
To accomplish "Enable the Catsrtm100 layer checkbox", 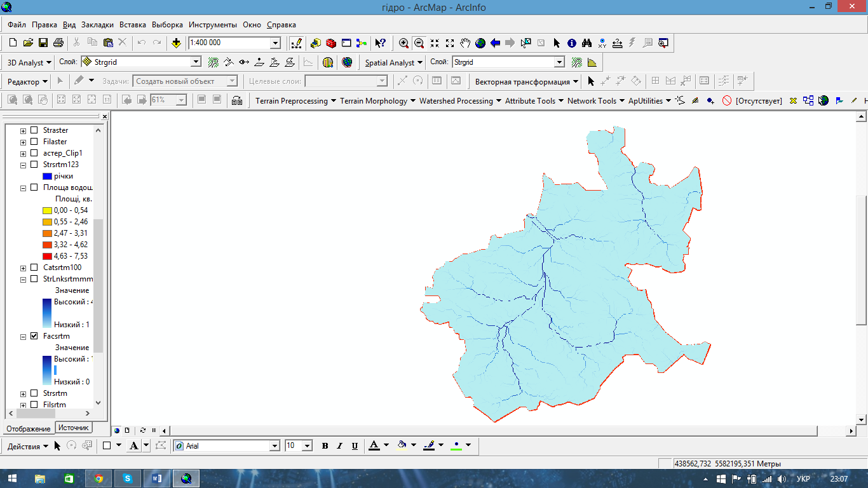I will [x=34, y=268].
